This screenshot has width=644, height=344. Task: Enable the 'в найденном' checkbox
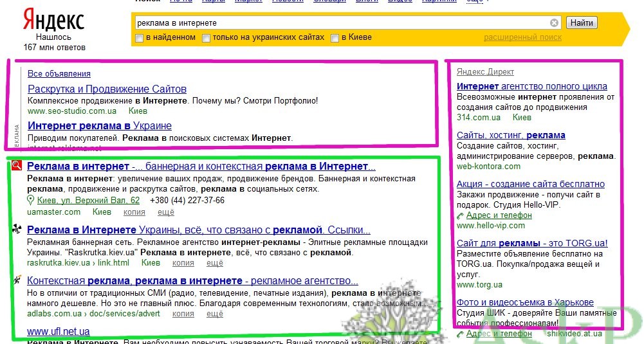click(x=139, y=38)
